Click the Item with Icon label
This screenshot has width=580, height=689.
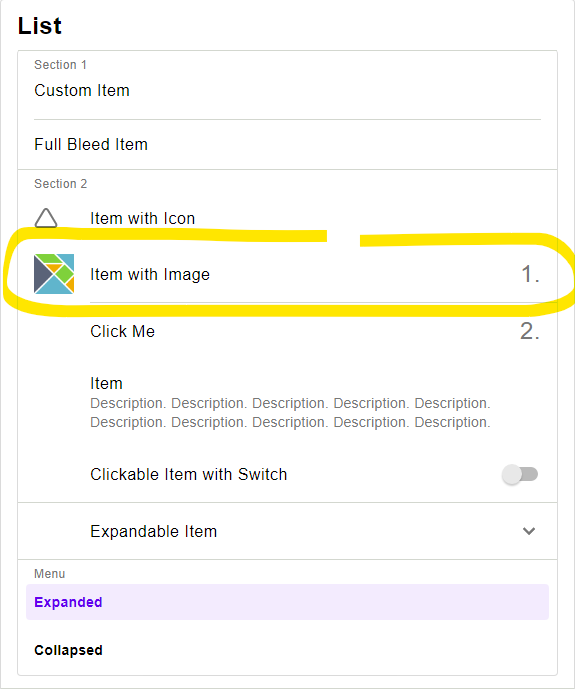(x=142, y=218)
